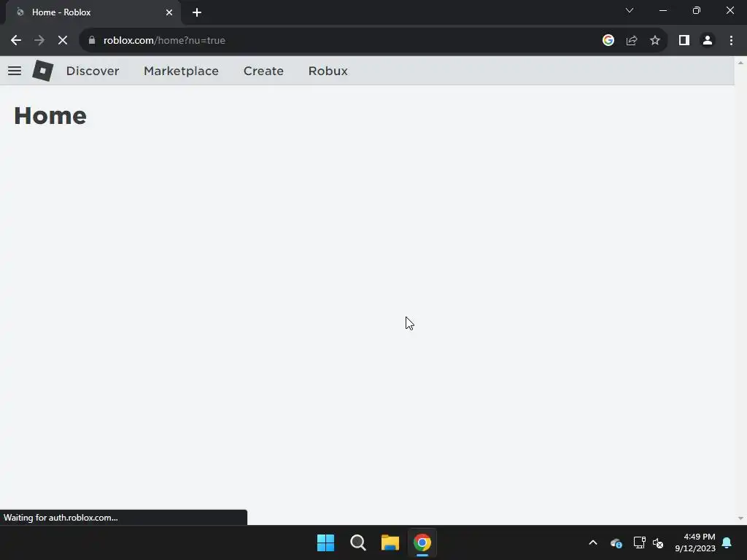
Task: Open the Windows Start menu
Action: 326,542
